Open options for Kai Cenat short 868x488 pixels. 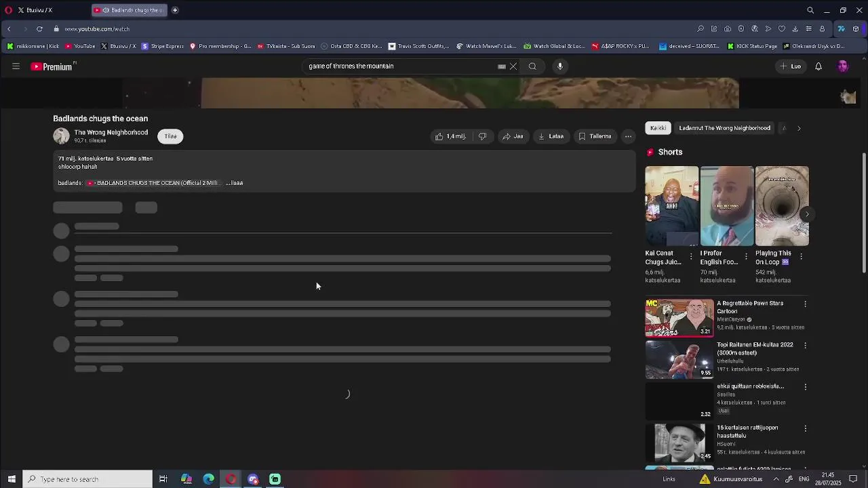point(691,256)
